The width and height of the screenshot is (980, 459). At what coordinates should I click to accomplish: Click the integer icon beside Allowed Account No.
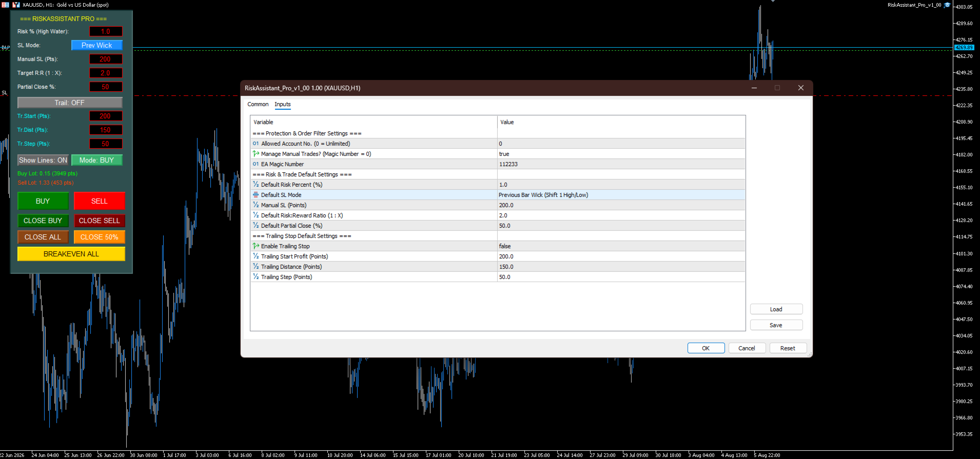point(256,144)
